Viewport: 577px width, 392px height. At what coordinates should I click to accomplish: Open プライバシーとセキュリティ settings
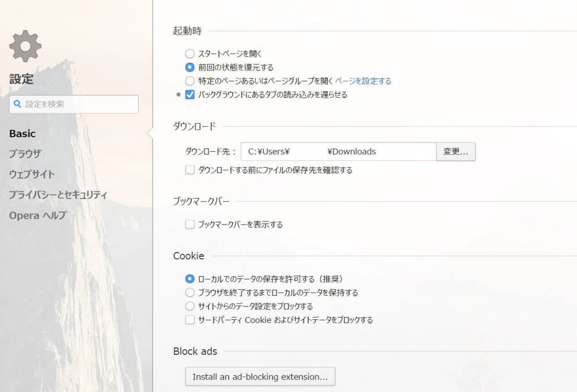[x=57, y=195]
